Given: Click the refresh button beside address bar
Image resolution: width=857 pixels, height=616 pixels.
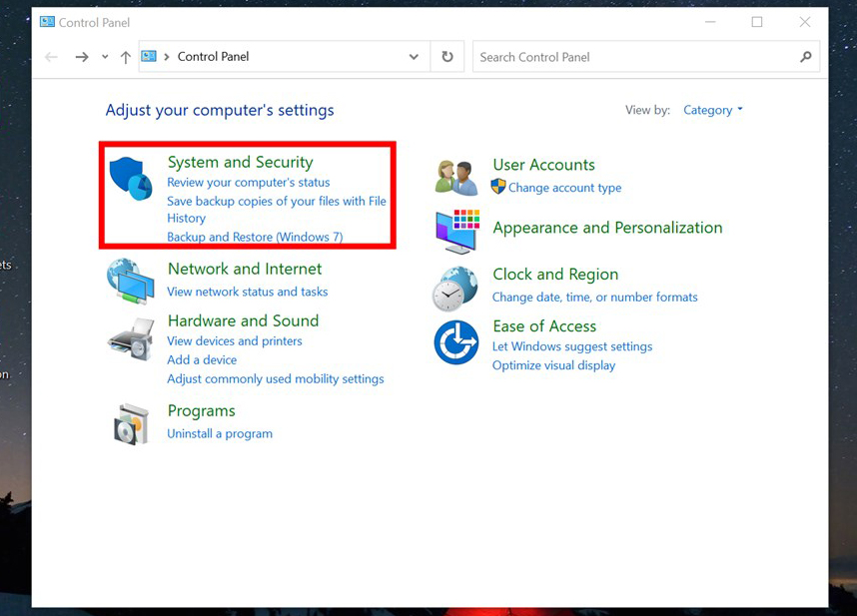Looking at the screenshot, I should pos(447,57).
